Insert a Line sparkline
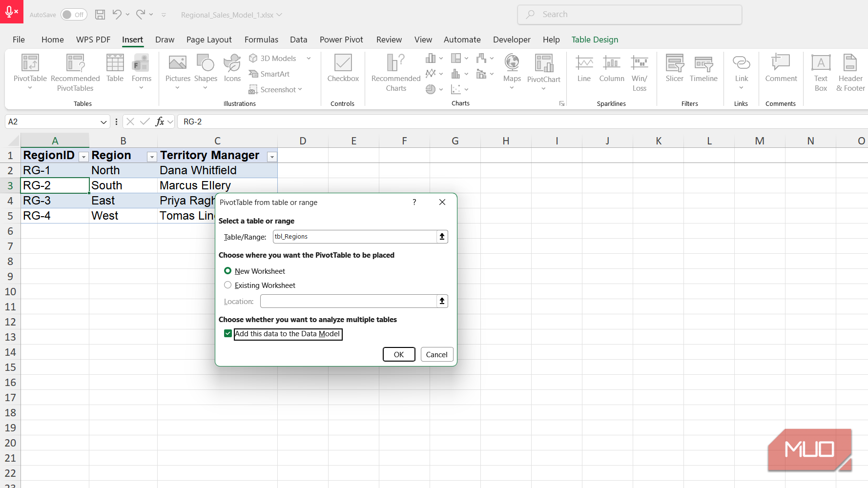This screenshot has width=868, height=488. coord(584,68)
